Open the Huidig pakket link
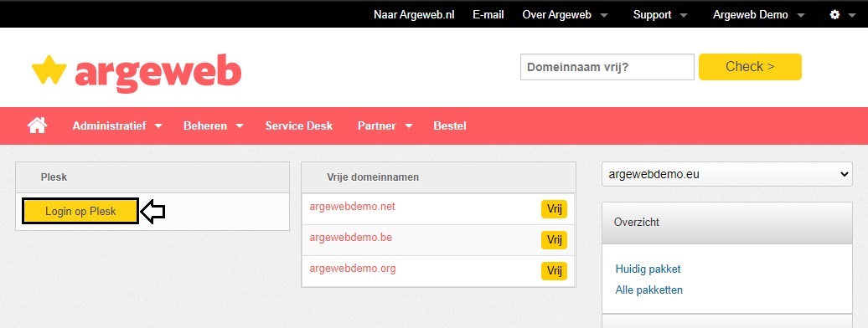Viewport: 868px width, 328px height. (x=648, y=269)
